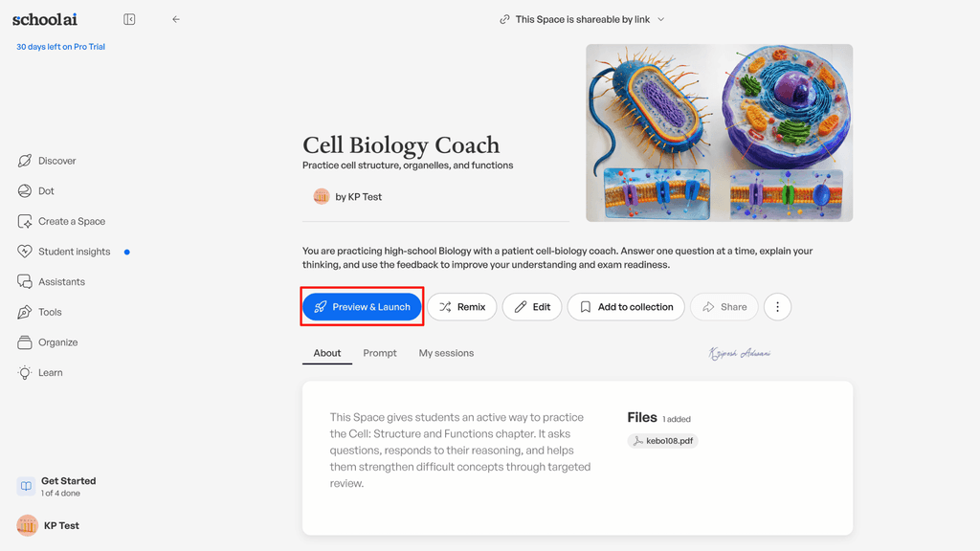Click the SchoolAI logo
This screenshot has width=980, height=551.
45,19
